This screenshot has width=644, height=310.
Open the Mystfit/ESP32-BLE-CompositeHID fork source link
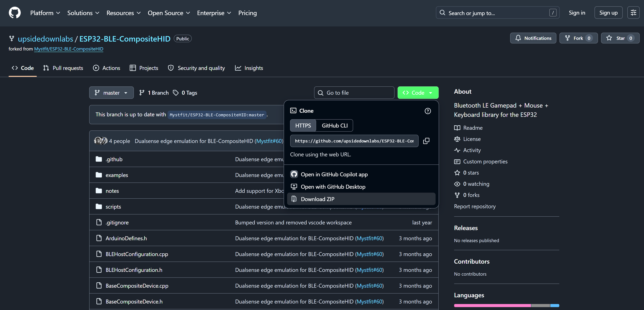pyautogui.click(x=69, y=49)
